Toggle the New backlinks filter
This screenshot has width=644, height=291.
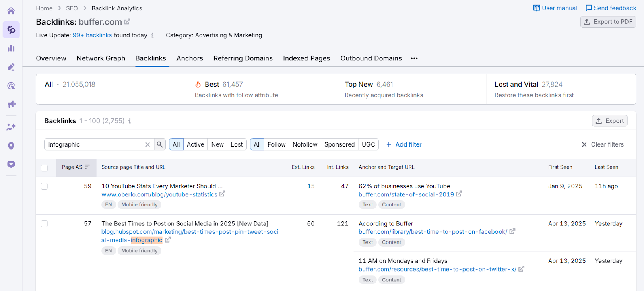217,144
